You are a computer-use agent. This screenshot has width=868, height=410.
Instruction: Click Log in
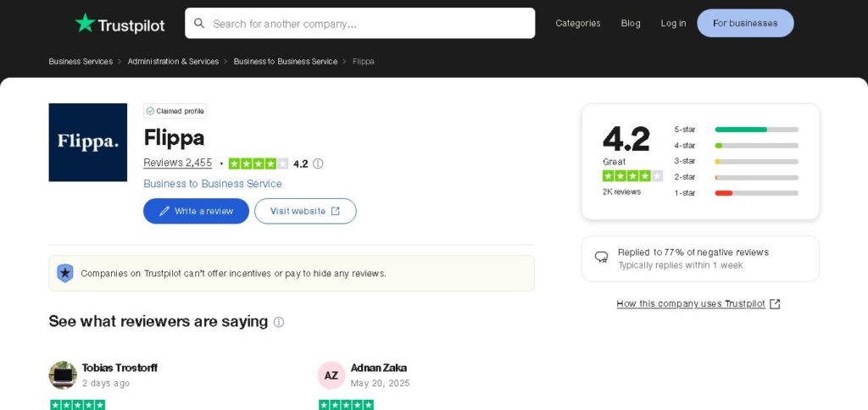click(673, 23)
